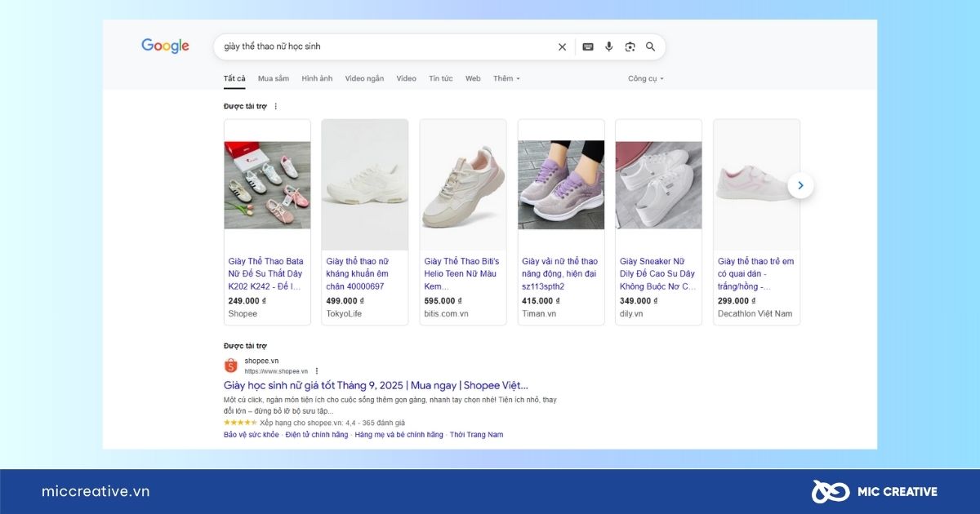
Task: Open dily.vn white sneaker product image
Action: (658, 185)
